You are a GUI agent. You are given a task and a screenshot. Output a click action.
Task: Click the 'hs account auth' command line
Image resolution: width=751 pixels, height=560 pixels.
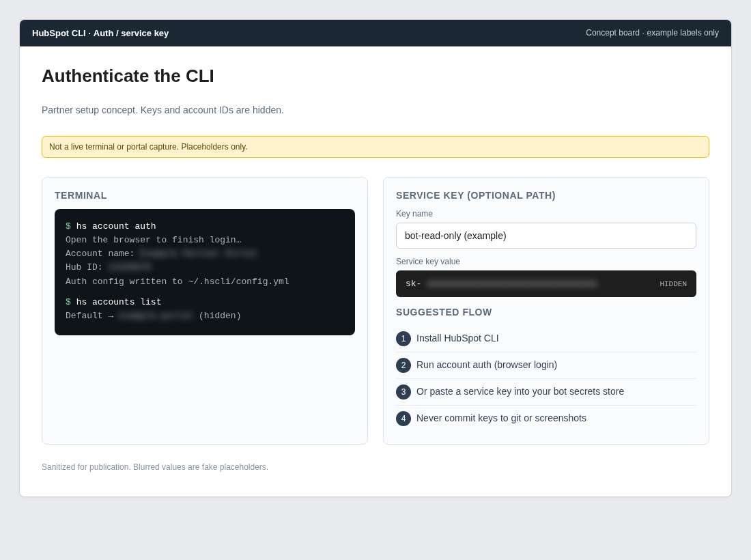click(111, 226)
